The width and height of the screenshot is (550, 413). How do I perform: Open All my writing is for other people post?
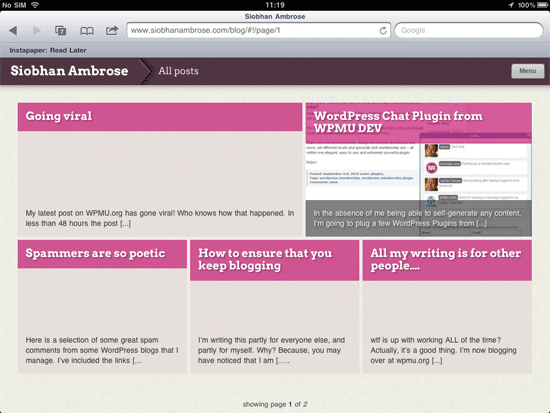445,260
